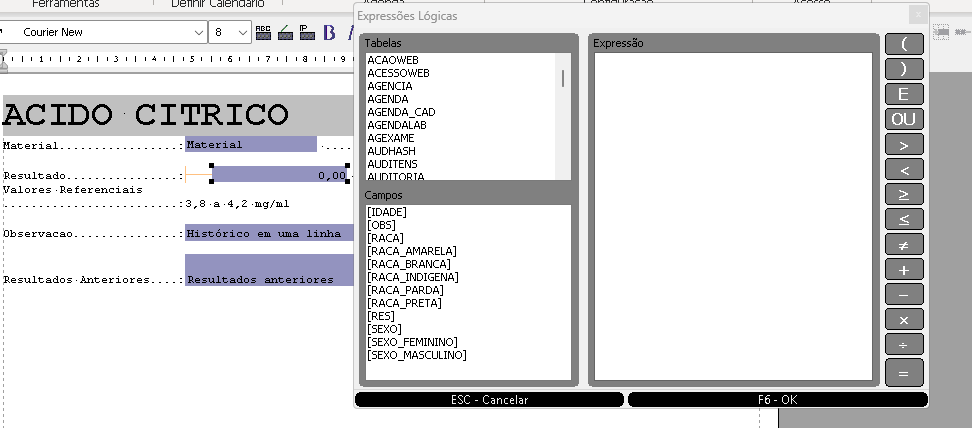The image size is (972, 428).
Task: Insert the less-than-or-equal operator
Action: point(904,219)
